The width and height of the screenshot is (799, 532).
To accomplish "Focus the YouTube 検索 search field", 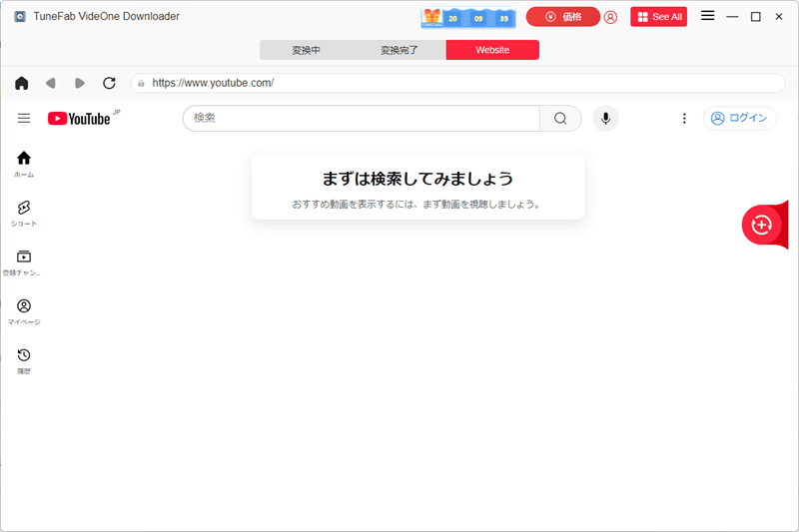I will click(x=362, y=118).
